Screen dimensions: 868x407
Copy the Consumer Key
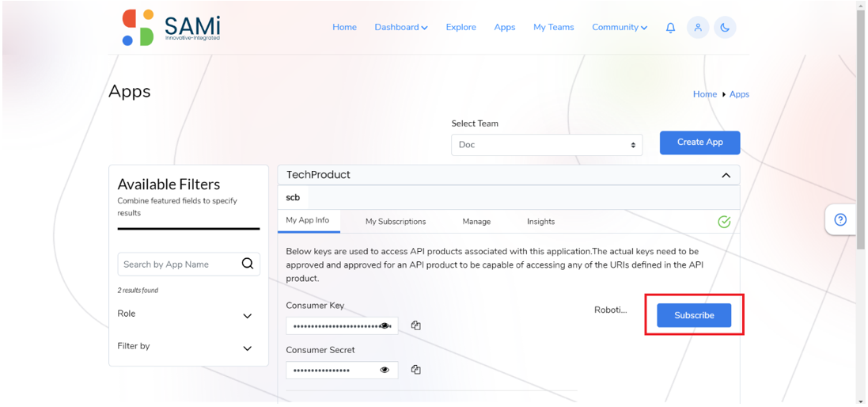tap(416, 325)
